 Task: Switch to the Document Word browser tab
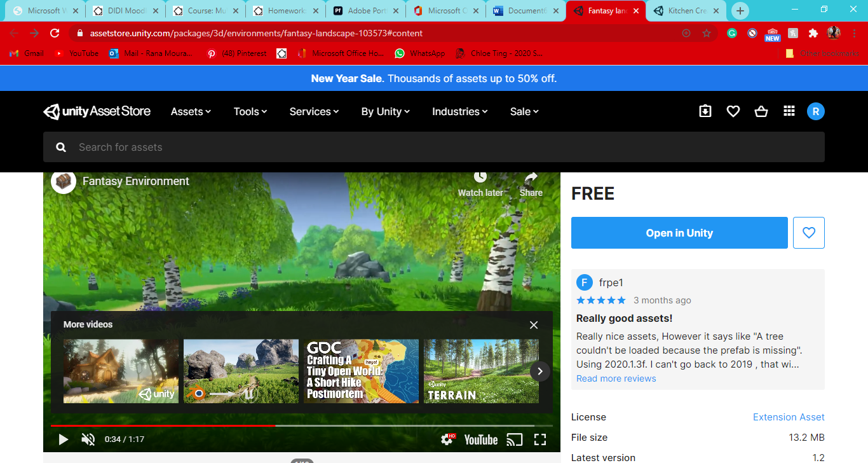tap(526, 11)
